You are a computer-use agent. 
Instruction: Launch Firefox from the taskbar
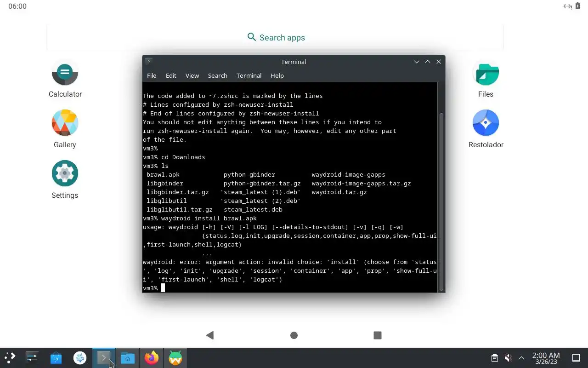152,358
